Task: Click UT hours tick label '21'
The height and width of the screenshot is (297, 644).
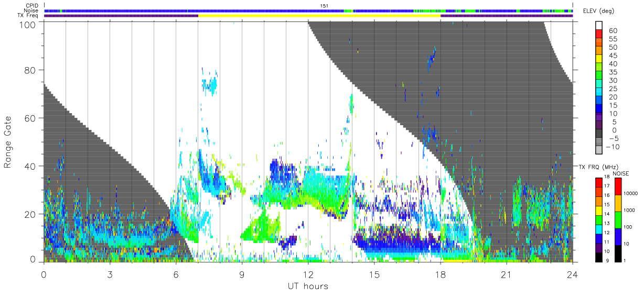Action: pyautogui.click(x=506, y=274)
